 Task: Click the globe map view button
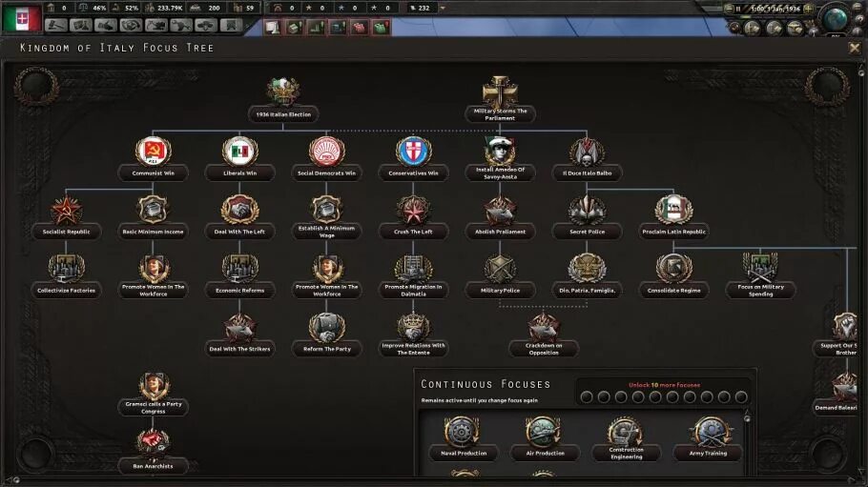(834, 19)
